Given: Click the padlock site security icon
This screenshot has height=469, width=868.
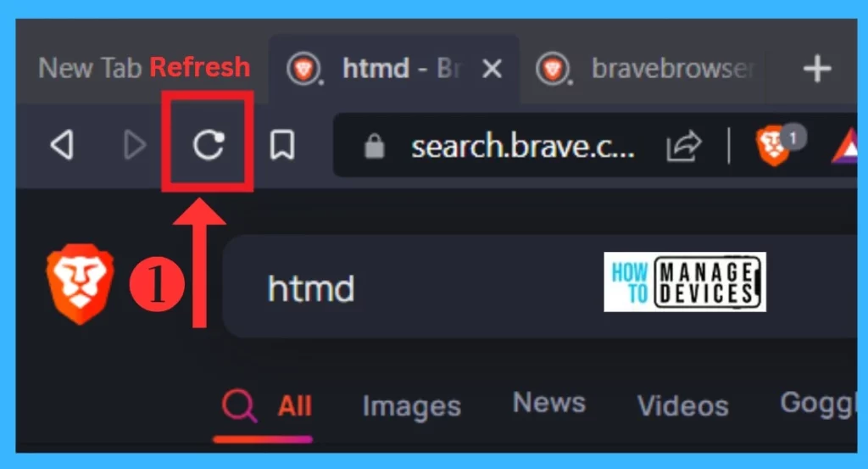Looking at the screenshot, I should click(x=374, y=146).
